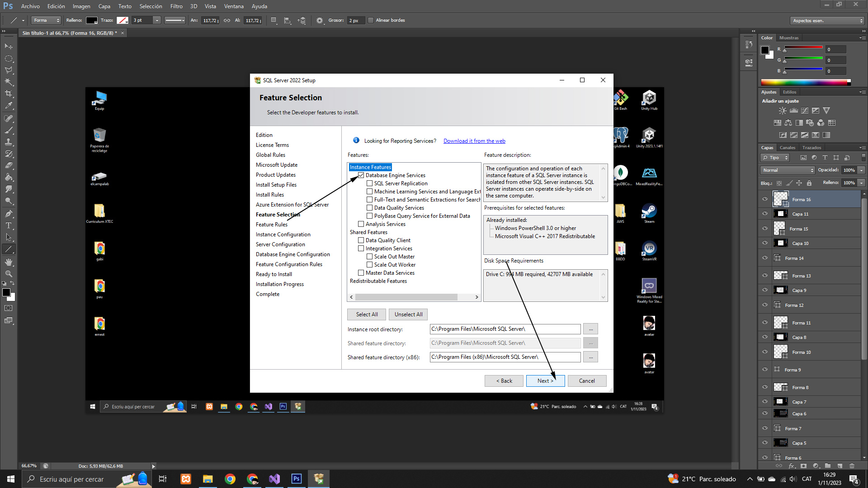
Task: Toggle visibility of Capa 11 layer
Action: coord(765,214)
